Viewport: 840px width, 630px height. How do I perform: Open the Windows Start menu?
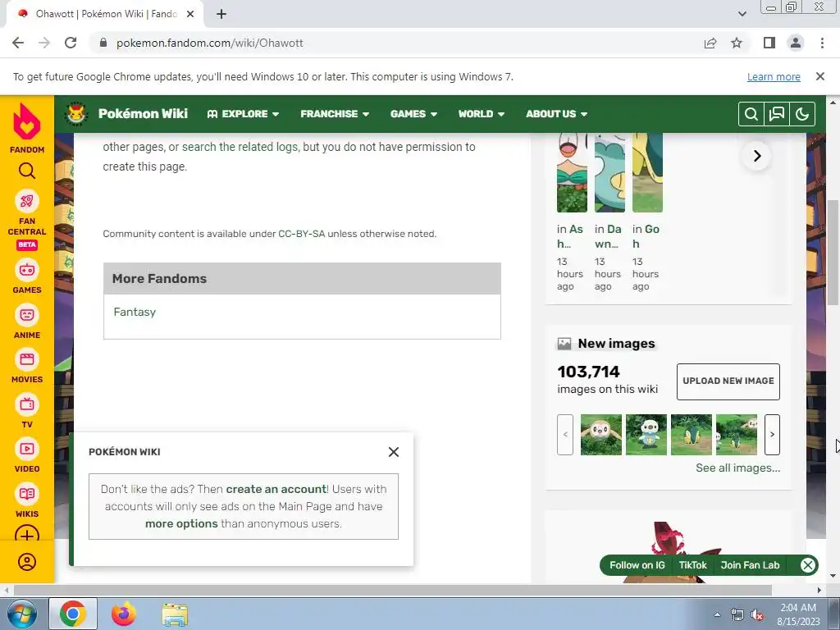(21, 614)
